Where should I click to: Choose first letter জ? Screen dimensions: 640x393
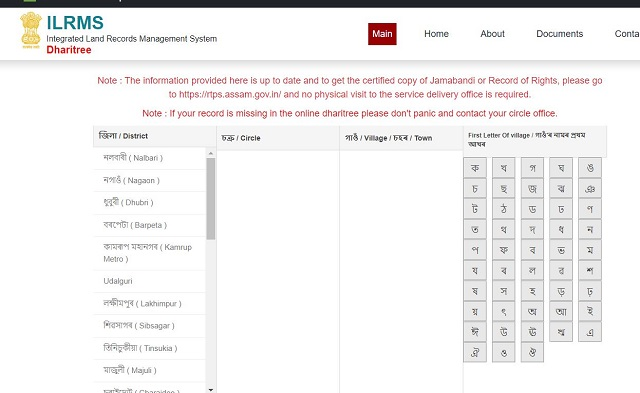coord(532,189)
